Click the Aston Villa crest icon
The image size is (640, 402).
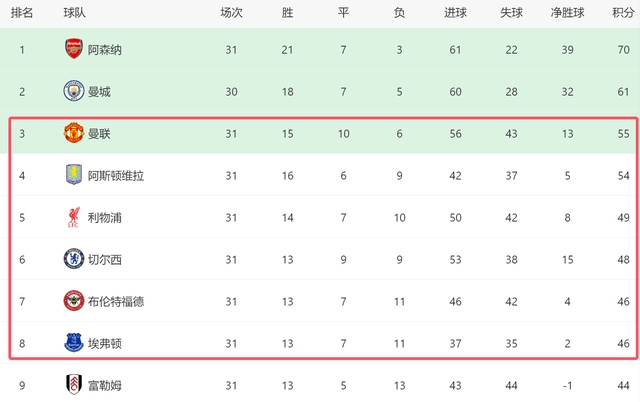click(x=73, y=175)
